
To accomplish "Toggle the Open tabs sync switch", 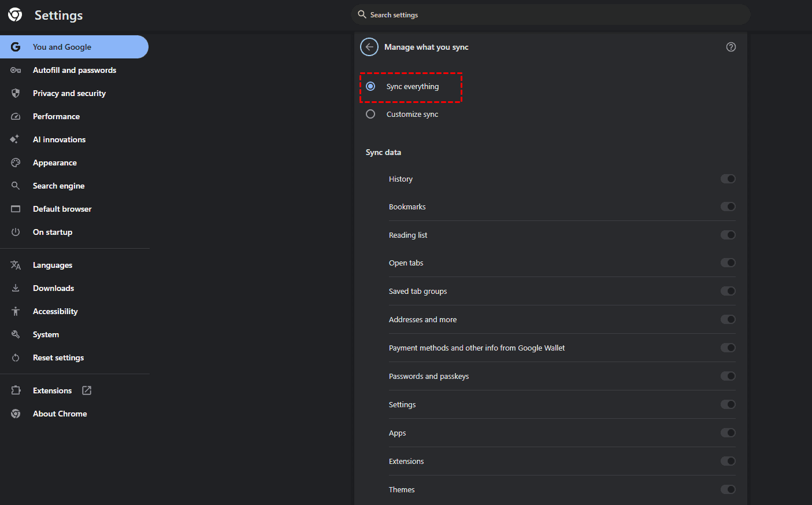I will click(728, 263).
